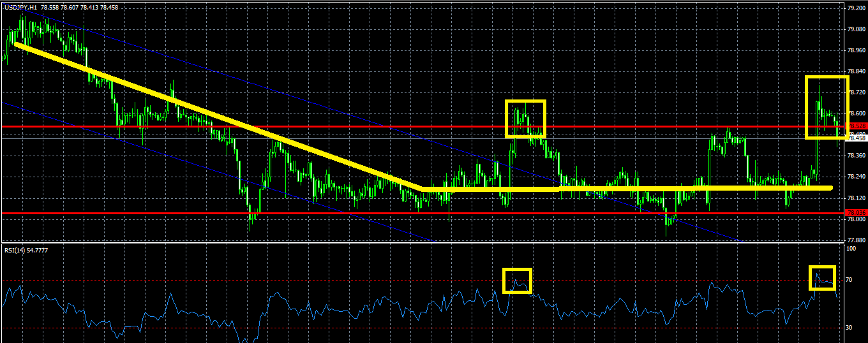Click the middle yellow rectangle on price chart
Viewport: 868px width, 343px height.
525,119
